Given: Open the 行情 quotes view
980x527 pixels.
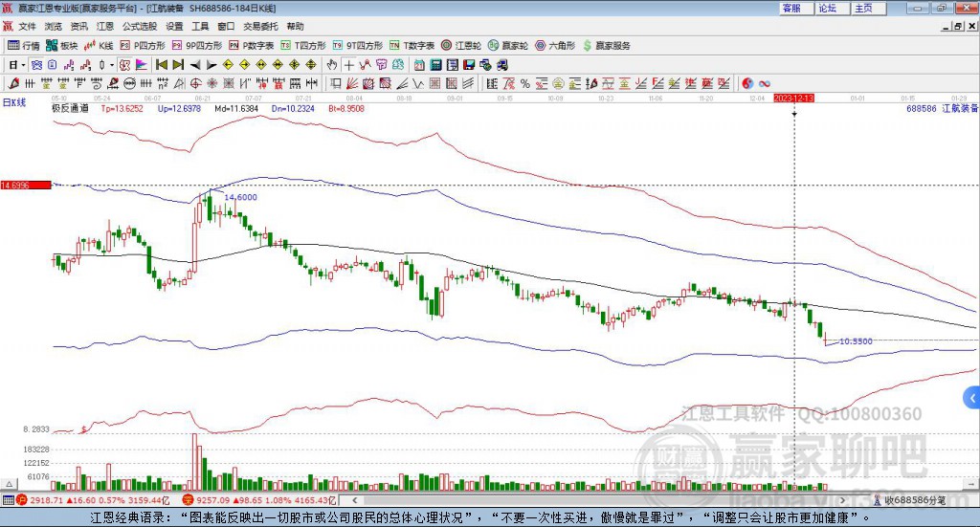Looking at the screenshot, I should point(24,46).
